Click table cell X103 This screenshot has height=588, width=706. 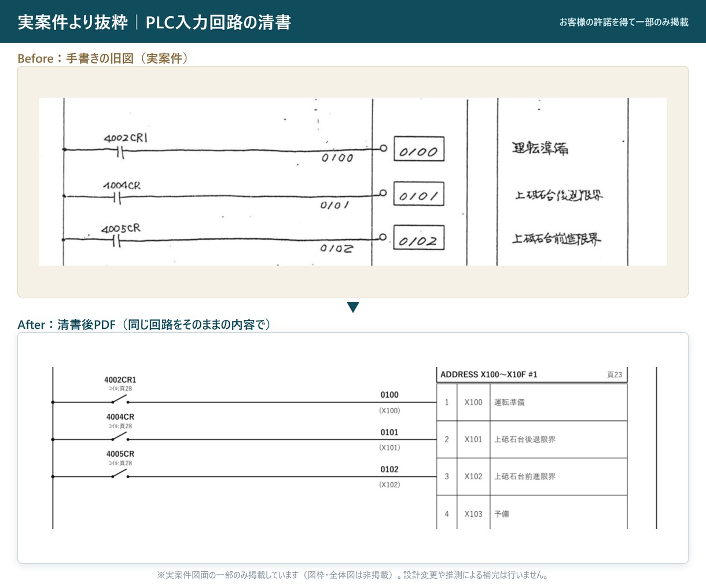click(473, 513)
